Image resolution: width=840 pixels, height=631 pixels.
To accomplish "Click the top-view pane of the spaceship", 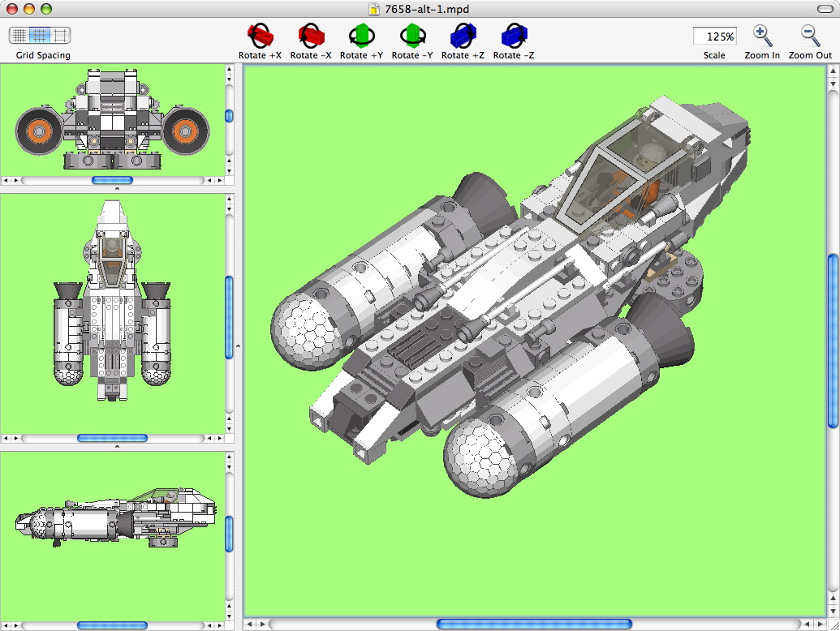I will pos(112,314).
